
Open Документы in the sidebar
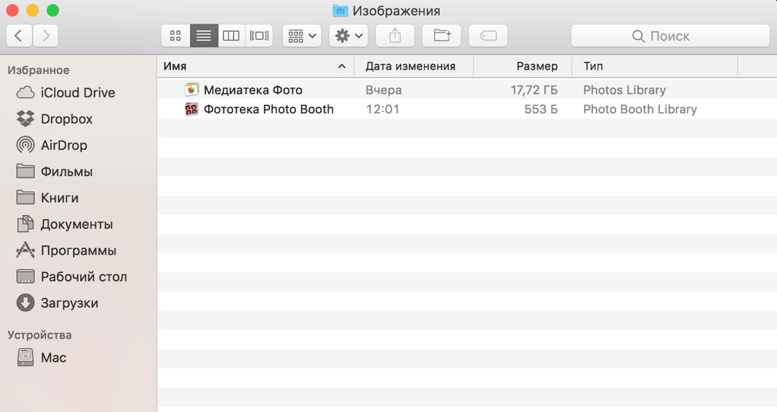pos(78,224)
